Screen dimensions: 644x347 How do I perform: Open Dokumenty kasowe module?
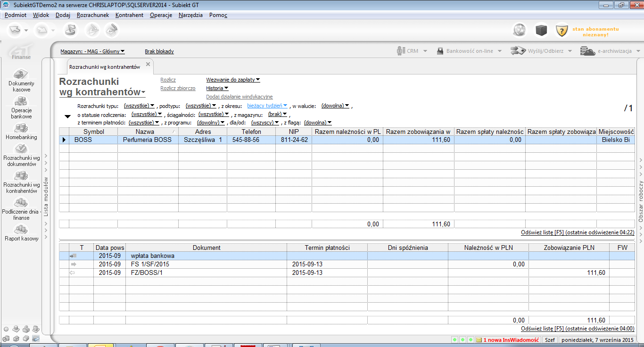(21, 80)
